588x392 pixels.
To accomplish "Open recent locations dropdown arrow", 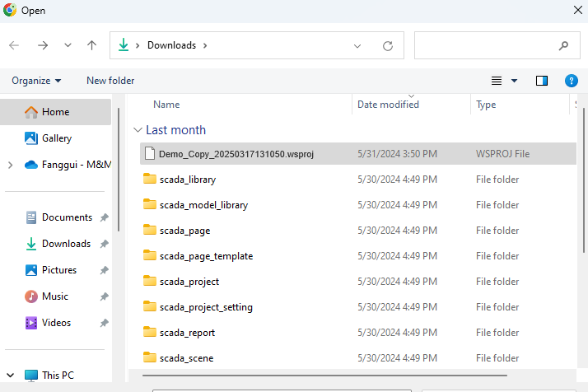I will (68, 45).
